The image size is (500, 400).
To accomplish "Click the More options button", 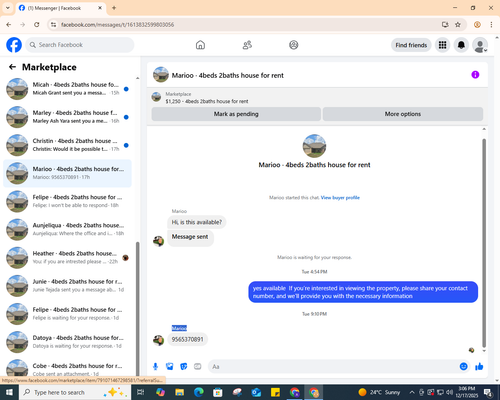I will tap(403, 114).
